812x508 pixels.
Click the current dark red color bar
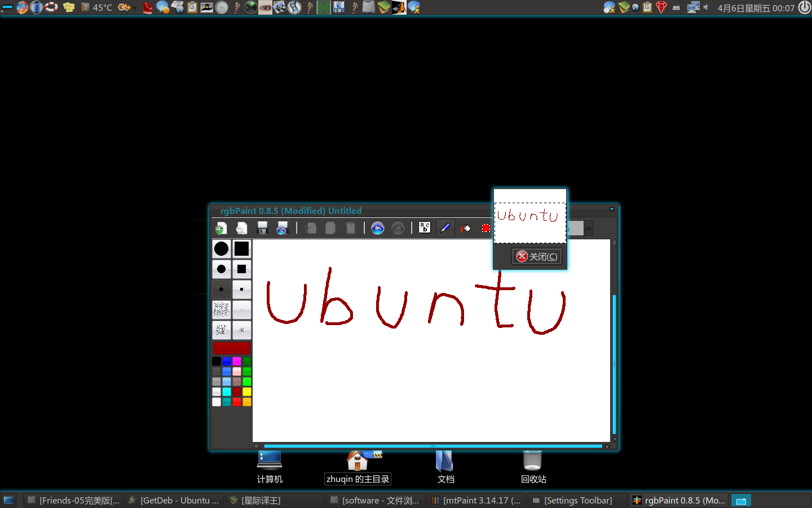(x=232, y=348)
